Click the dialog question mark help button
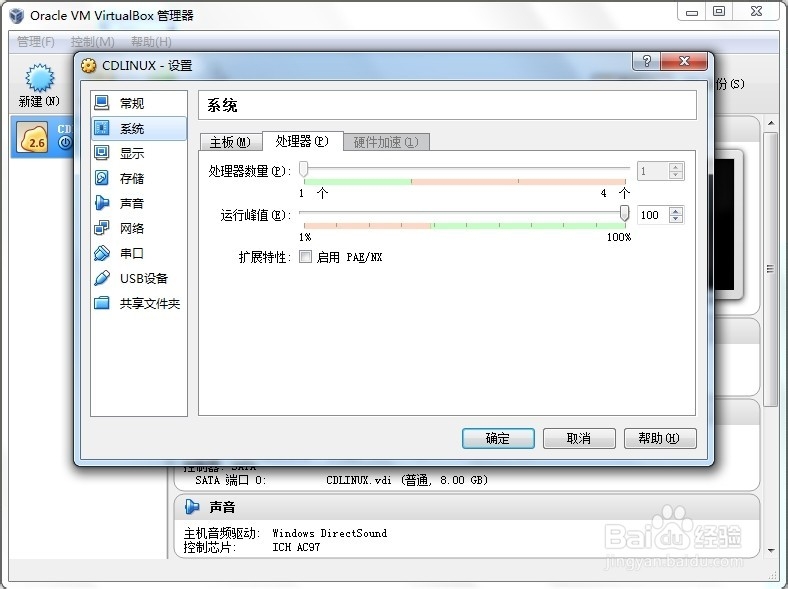 [x=646, y=61]
